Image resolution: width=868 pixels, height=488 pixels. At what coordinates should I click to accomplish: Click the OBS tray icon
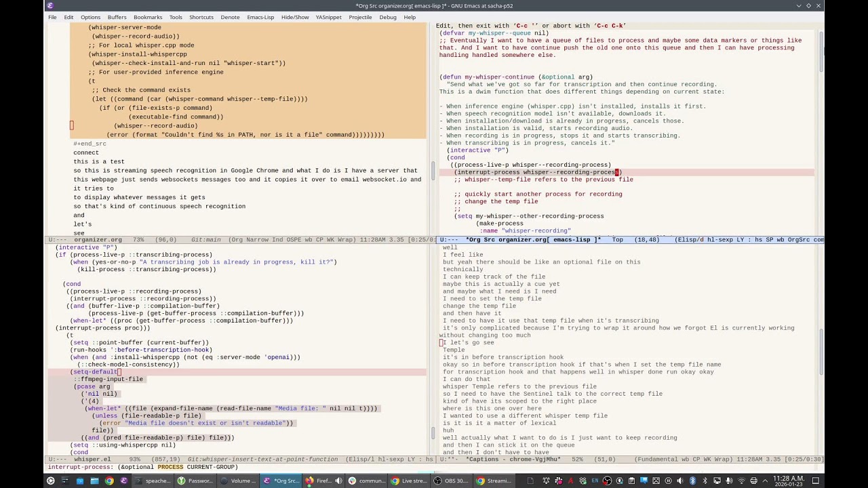pos(607,481)
